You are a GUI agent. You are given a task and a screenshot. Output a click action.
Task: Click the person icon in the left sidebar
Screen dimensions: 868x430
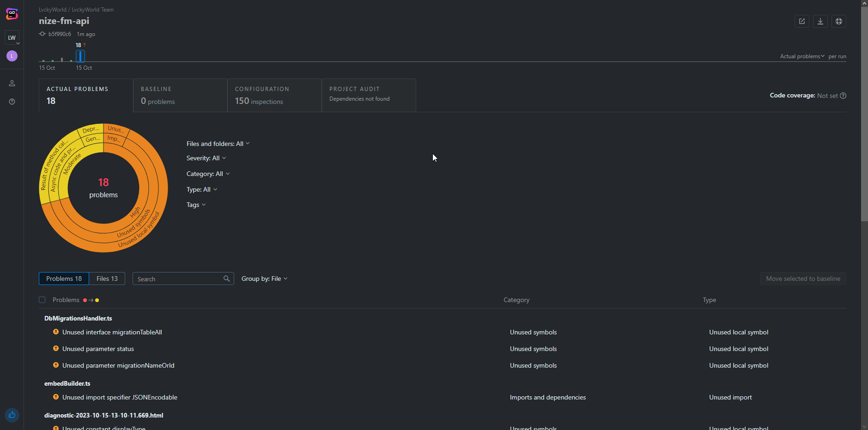point(12,83)
